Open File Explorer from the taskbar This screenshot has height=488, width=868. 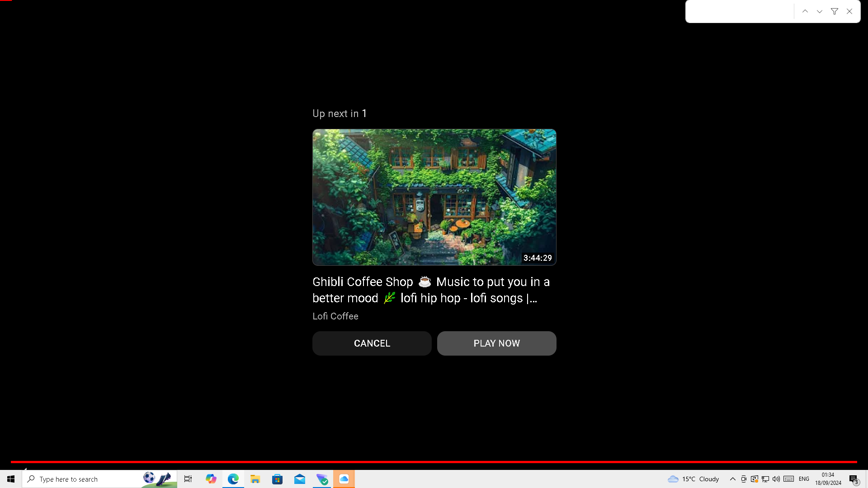[255, 479]
